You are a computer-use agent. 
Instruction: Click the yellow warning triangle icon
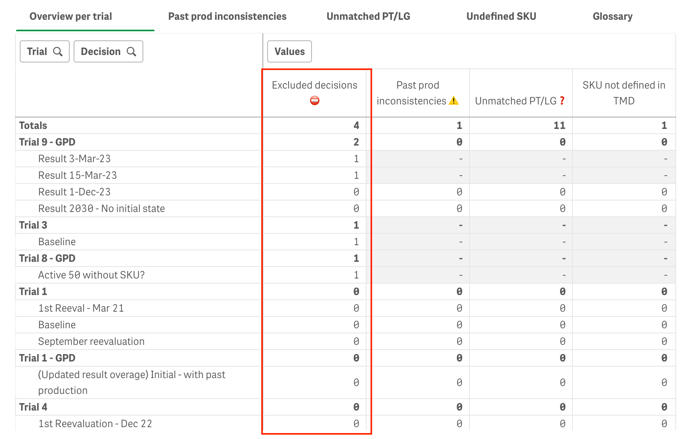[453, 101]
